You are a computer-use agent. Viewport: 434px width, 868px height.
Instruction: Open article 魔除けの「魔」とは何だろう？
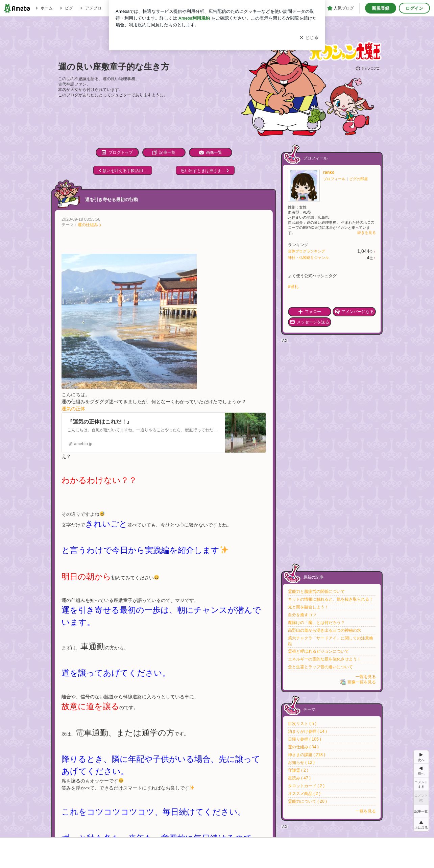316,623
